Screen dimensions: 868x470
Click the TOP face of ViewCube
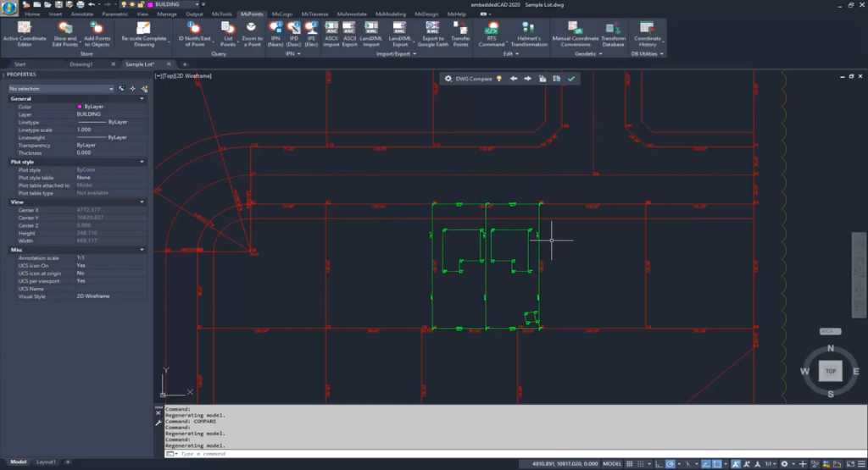pos(830,371)
